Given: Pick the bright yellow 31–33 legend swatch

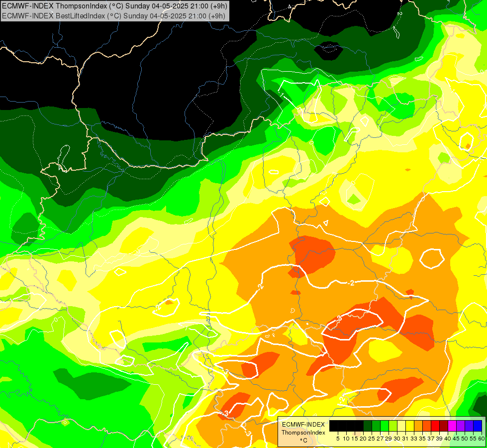Looking at the screenshot, I should (410, 426).
